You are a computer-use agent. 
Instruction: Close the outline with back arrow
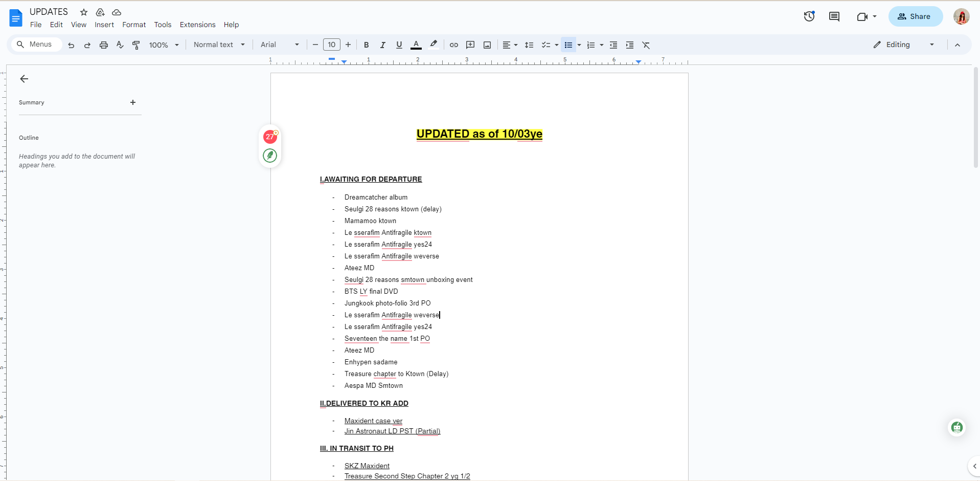[24, 79]
